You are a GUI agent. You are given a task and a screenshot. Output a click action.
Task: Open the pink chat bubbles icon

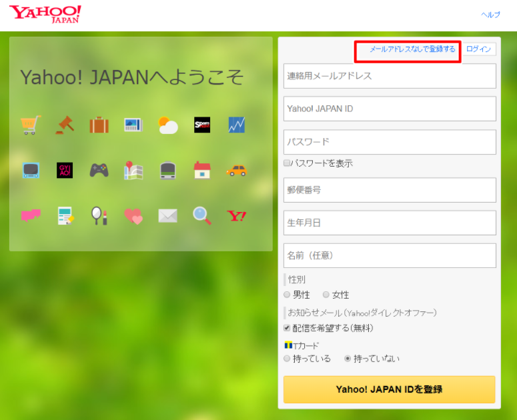point(31,216)
